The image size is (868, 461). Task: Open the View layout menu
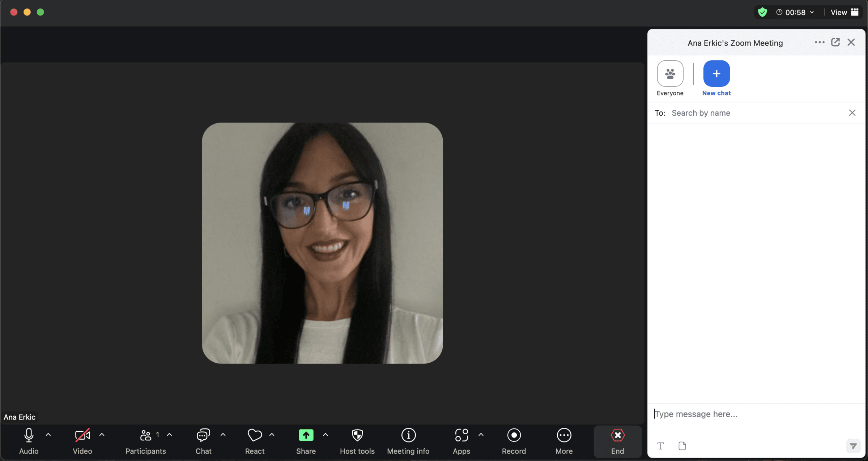[844, 12]
